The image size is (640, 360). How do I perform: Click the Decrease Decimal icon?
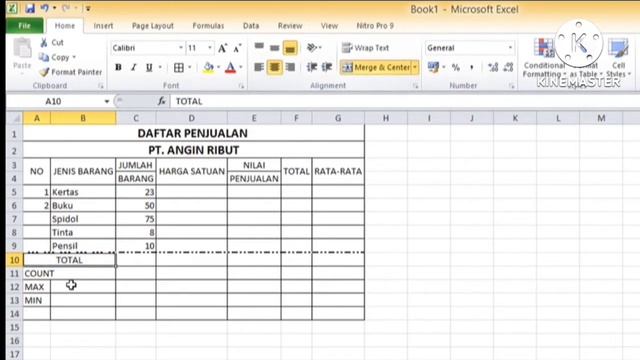pos(508,67)
